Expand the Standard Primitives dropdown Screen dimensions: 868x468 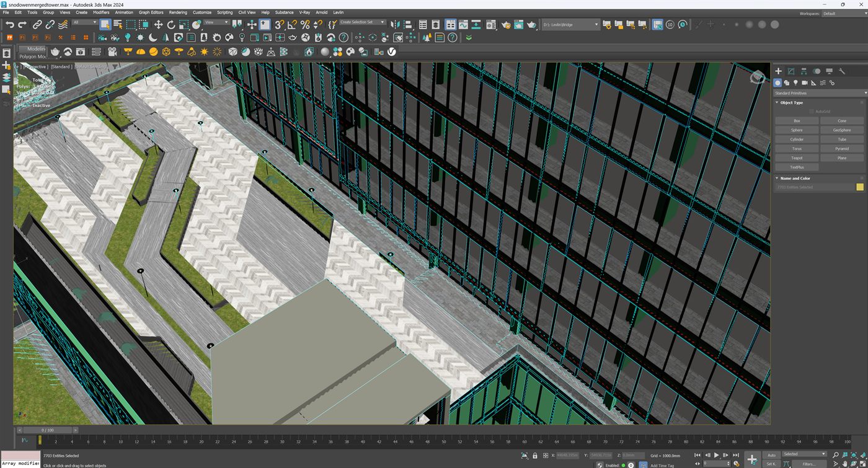[x=819, y=93]
